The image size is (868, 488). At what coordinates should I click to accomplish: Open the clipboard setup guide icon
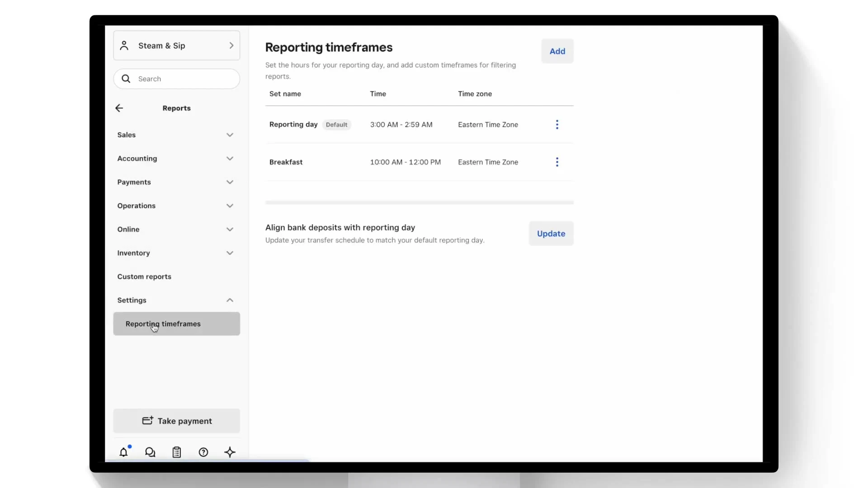(x=177, y=452)
